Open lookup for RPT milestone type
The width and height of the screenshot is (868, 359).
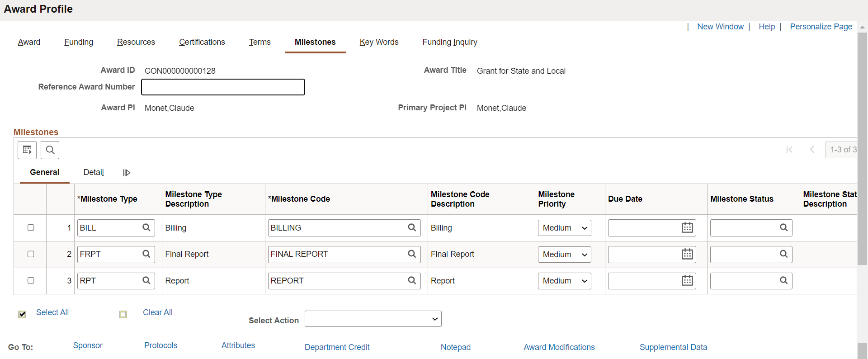[x=146, y=280]
